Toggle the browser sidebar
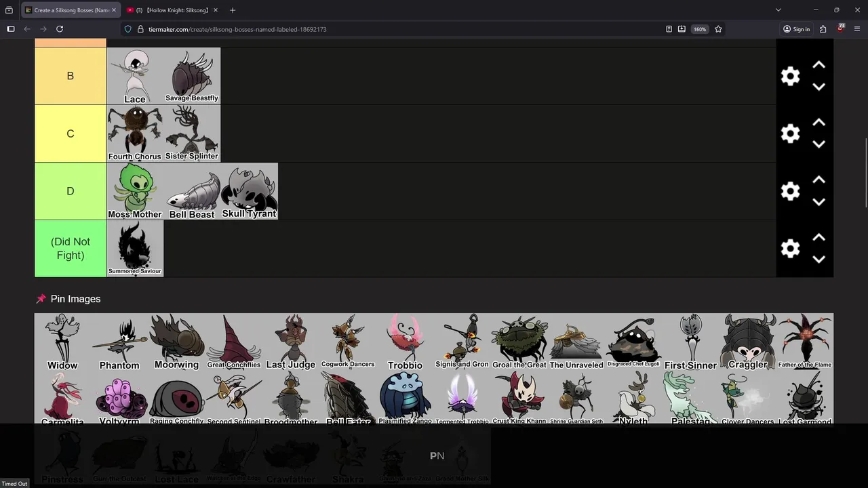The width and height of the screenshot is (868, 488). pos(10,29)
